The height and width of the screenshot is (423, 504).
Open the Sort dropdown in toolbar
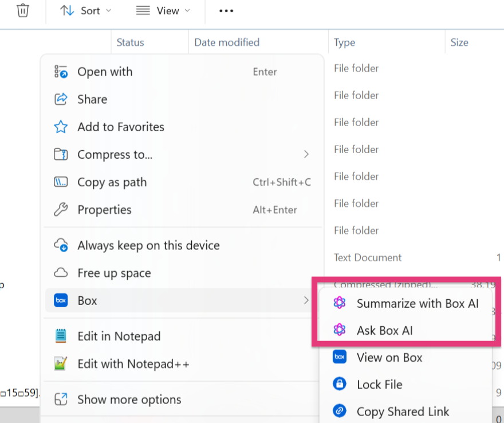(x=86, y=10)
